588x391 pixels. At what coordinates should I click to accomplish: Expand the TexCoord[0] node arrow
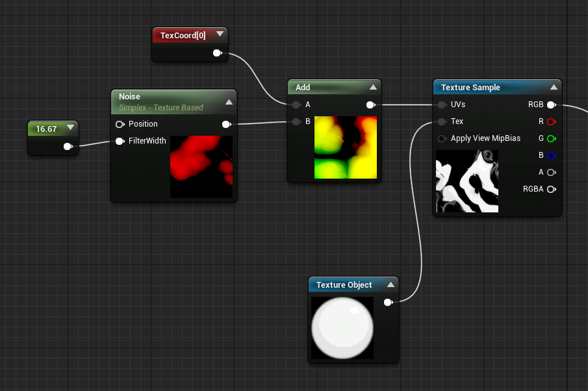click(x=220, y=34)
